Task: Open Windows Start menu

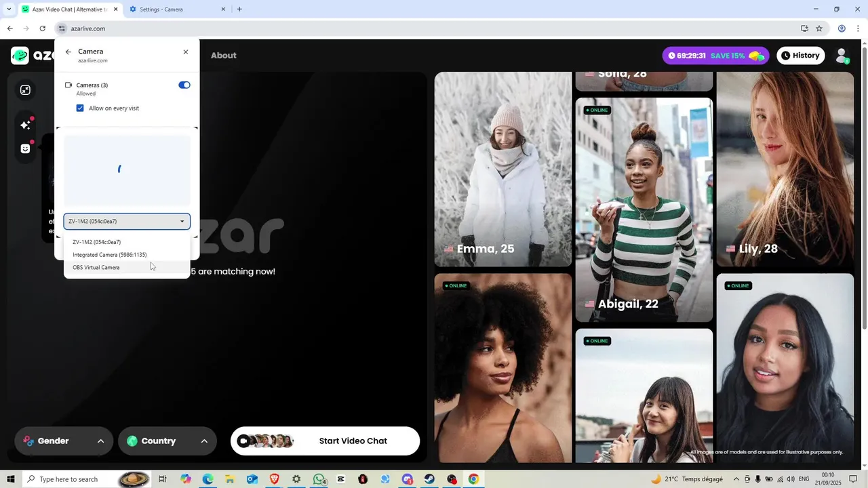Action: [x=11, y=479]
